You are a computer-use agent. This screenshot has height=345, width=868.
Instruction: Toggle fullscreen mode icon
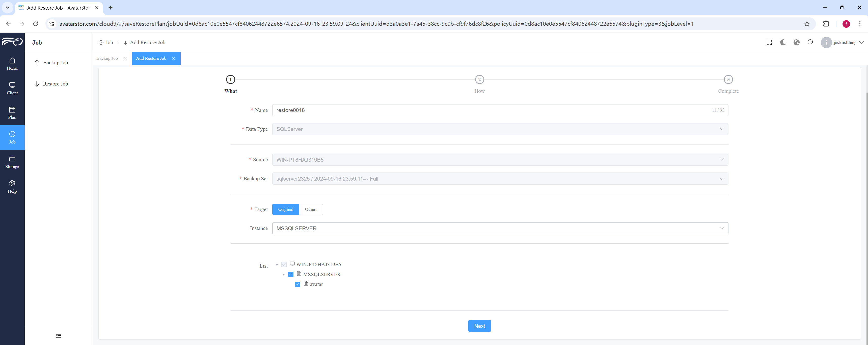point(769,42)
